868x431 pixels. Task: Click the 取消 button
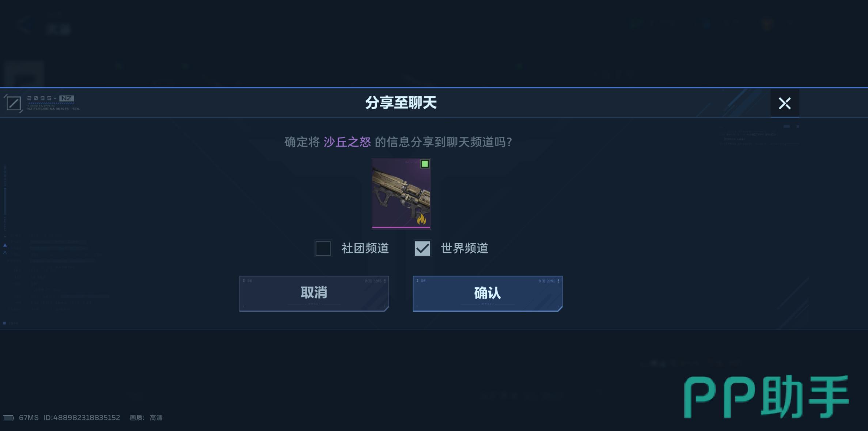coord(314,294)
